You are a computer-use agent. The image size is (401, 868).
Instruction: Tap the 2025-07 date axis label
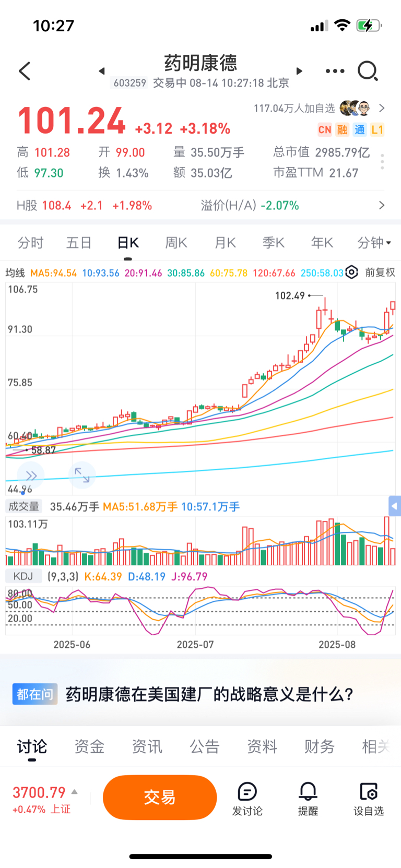click(195, 645)
